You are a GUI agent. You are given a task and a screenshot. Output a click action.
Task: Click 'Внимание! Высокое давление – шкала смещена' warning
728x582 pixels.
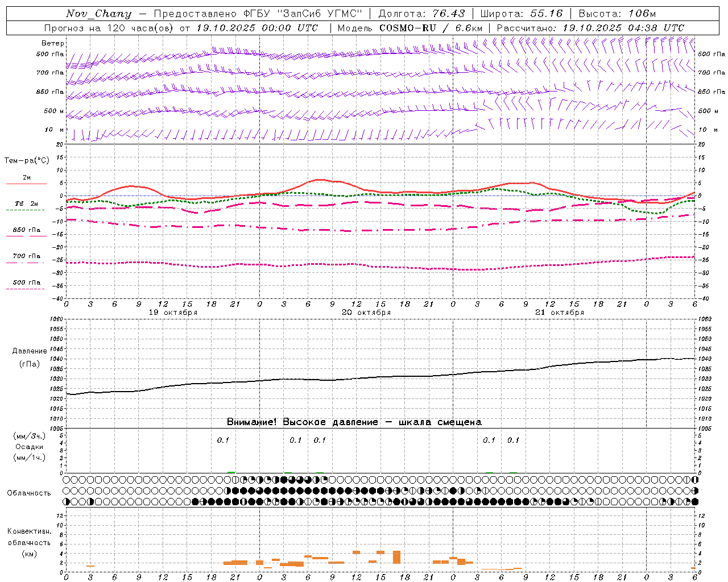[354, 422]
